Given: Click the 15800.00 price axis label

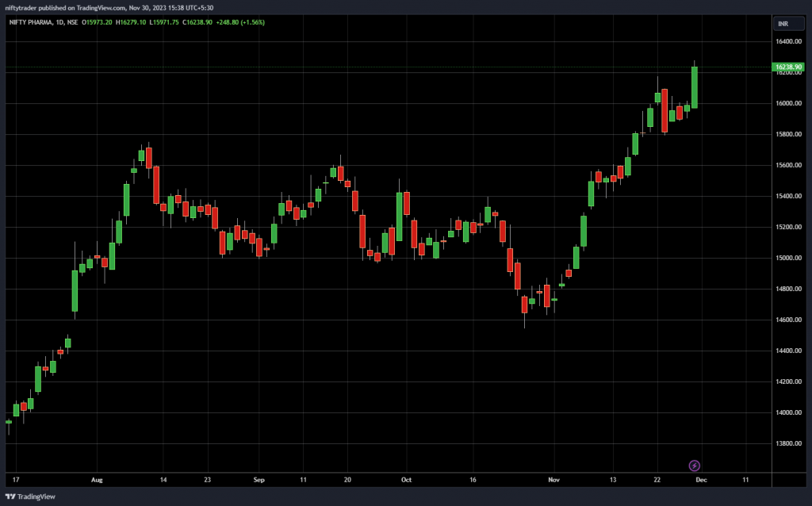Looking at the screenshot, I should click(788, 134).
